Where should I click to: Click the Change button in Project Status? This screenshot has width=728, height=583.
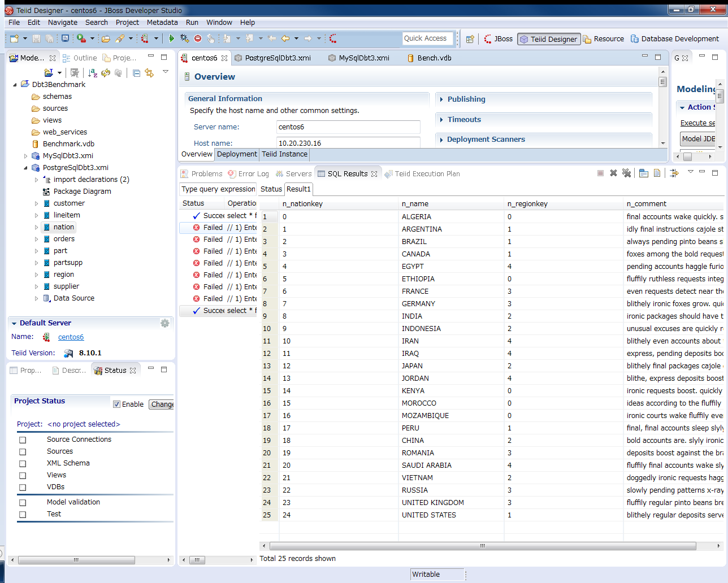pos(162,404)
